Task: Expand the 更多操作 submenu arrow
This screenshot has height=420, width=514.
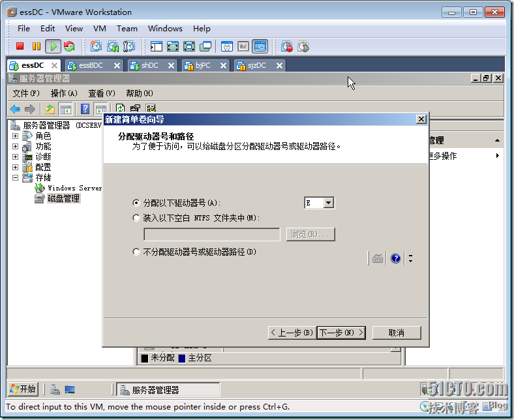Action: coord(498,156)
